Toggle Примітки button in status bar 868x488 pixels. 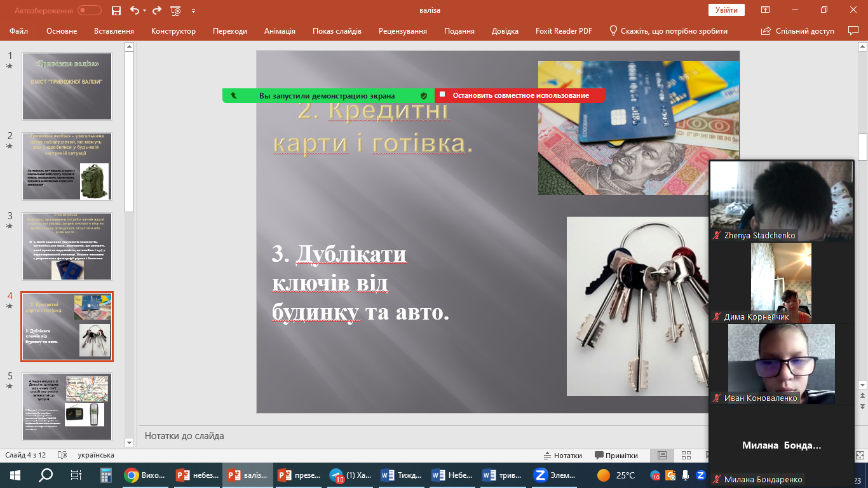(x=616, y=456)
